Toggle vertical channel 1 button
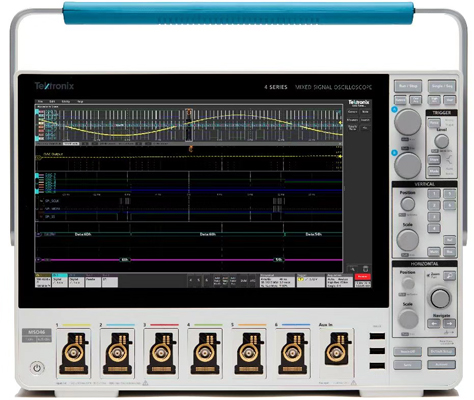Viewport: 474px width, 400px height. click(x=434, y=194)
